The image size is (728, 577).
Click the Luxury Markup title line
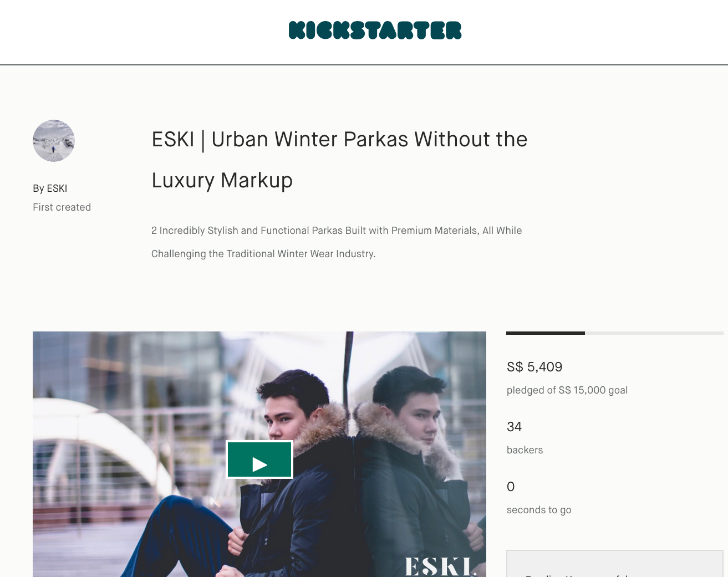(222, 181)
